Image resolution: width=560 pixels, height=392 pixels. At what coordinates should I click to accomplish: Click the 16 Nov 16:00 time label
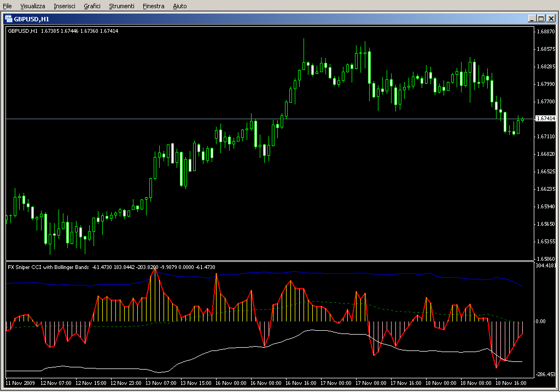301,383
